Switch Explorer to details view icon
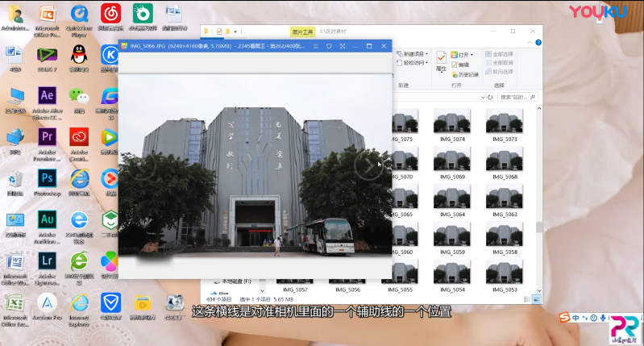This screenshot has width=644, height=346. coord(527,299)
